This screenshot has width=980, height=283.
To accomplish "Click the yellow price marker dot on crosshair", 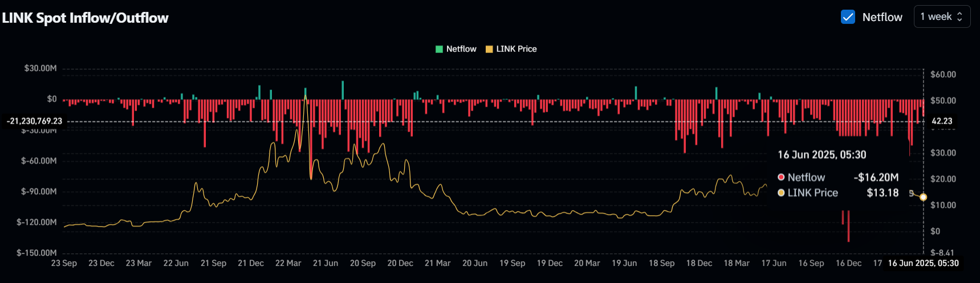I will pos(923,197).
